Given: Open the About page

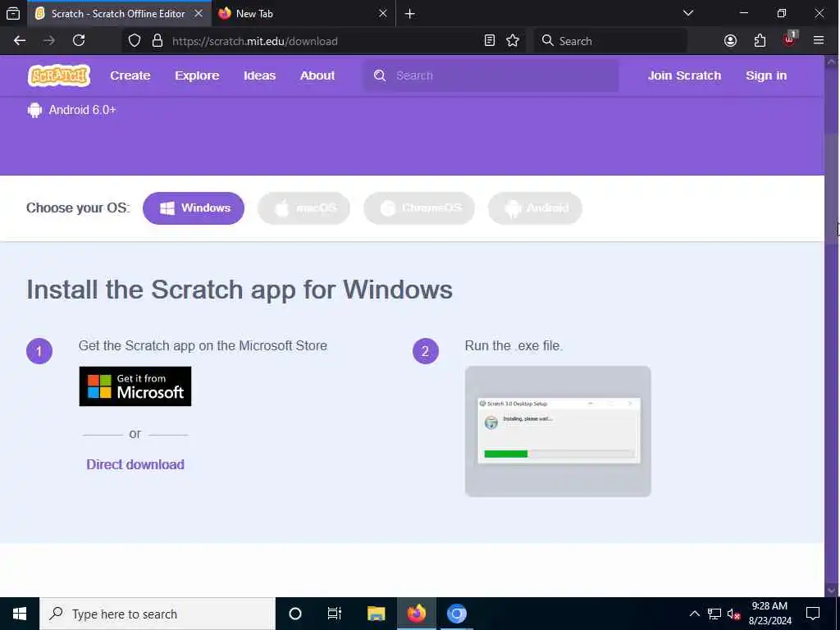Looking at the screenshot, I should (317, 75).
